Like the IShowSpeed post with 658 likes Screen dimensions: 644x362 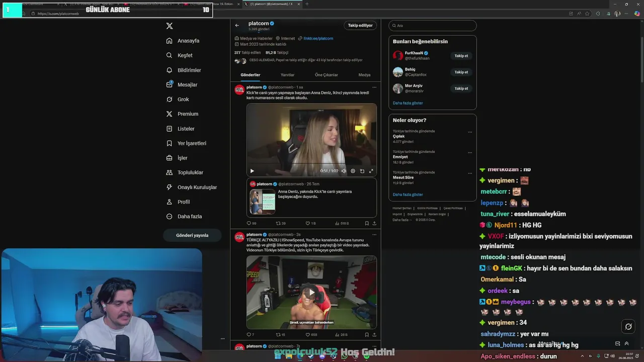(311, 334)
